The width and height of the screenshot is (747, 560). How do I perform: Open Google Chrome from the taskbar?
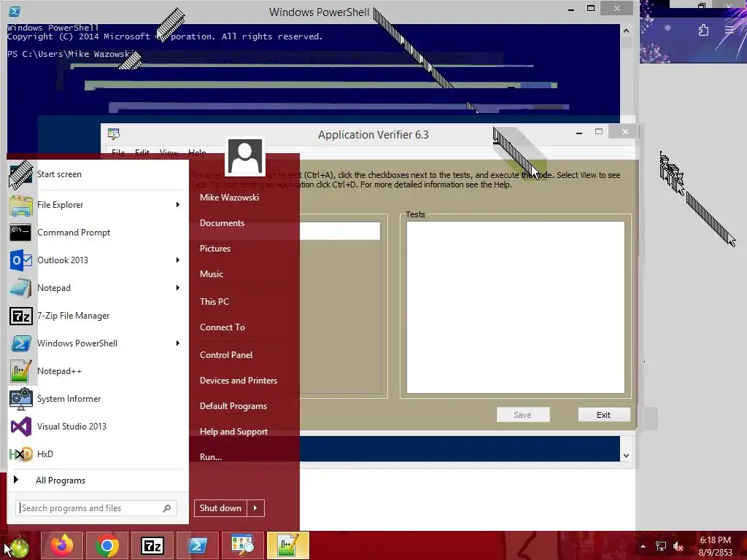pos(107,545)
